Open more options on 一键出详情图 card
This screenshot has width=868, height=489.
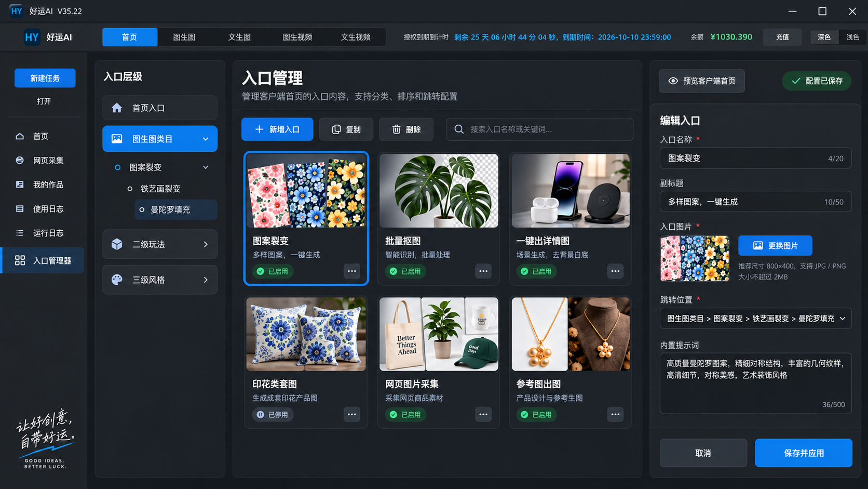(615, 271)
